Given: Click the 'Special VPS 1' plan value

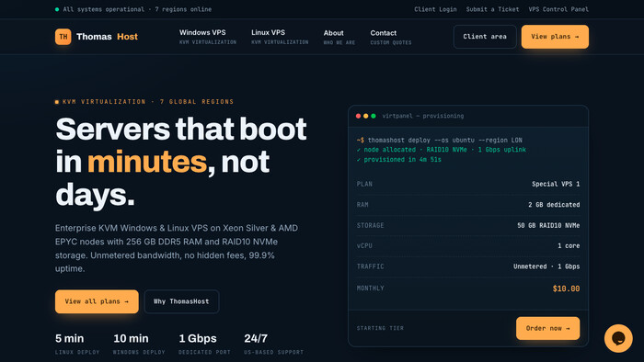Looking at the screenshot, I should tap(556, 184).
